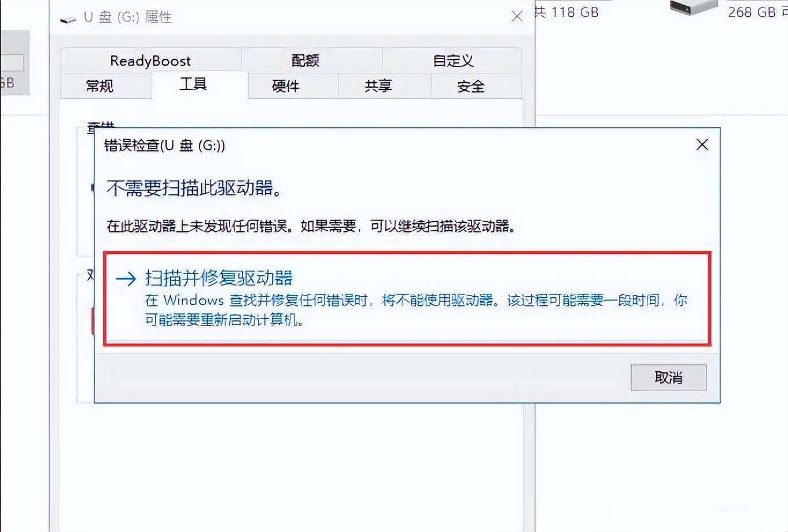This screenshot has width=788, height=532.
Task: Click the 共 118 GB drive text in Explorer
Action: (566, 12)
